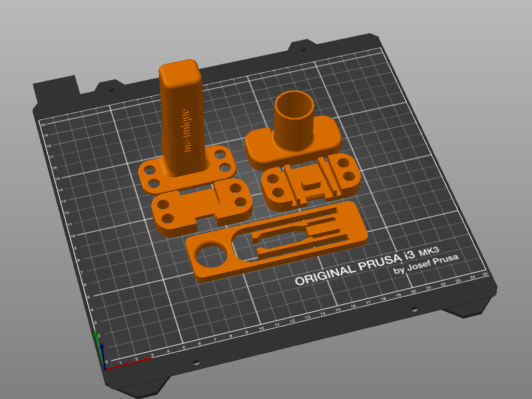Select the H-shaped bracket below the tall post
This screenshot has height=399, width=532.
pyautogui.click(x=202, y=207)
